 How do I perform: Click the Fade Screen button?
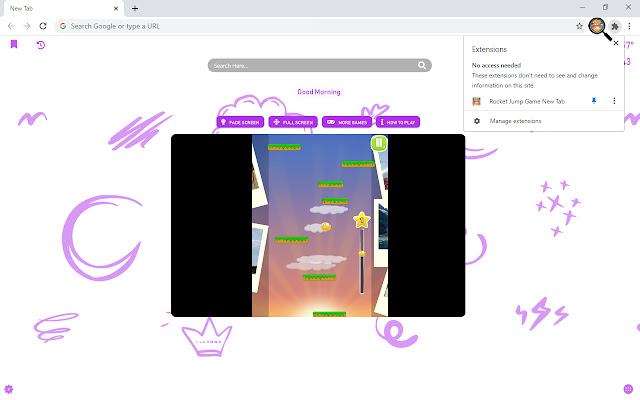click(x=240, y=122)
